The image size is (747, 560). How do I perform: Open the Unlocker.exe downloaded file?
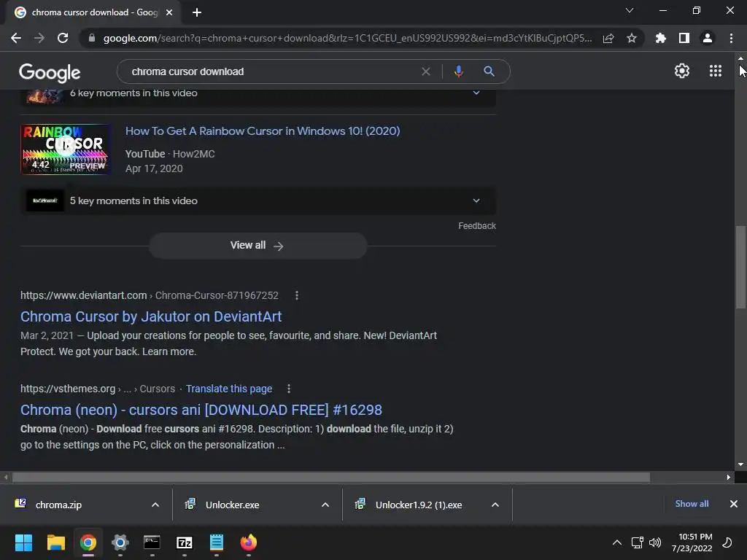pyautogui.click(x=232, y=505)
